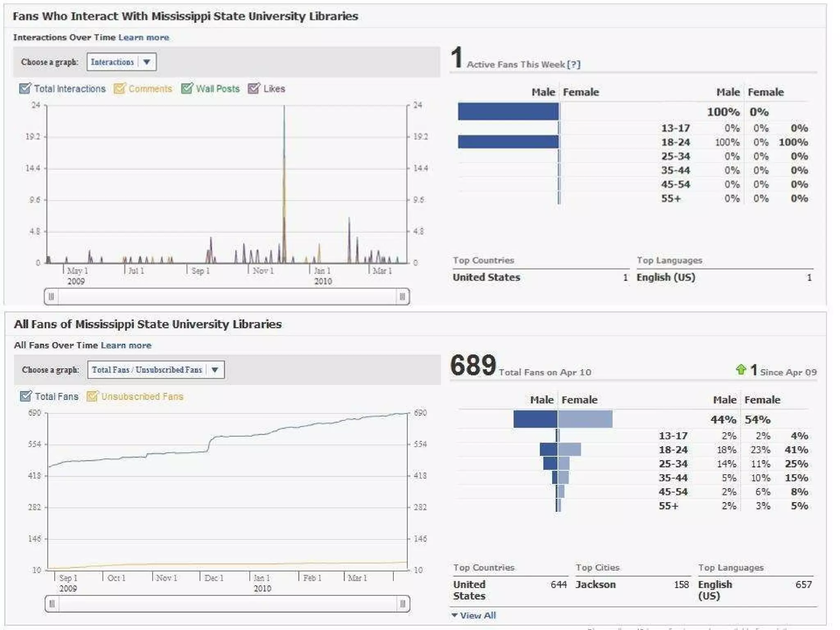
Task: Click the [?] help link for Active Fans
Action: [x=573, y=64]
